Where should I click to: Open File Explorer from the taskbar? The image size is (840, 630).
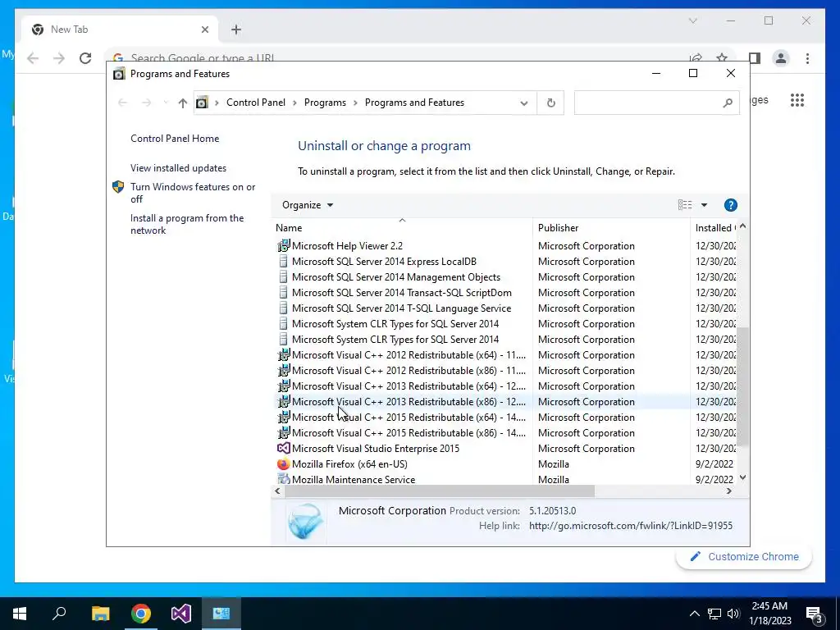[100, 614]
